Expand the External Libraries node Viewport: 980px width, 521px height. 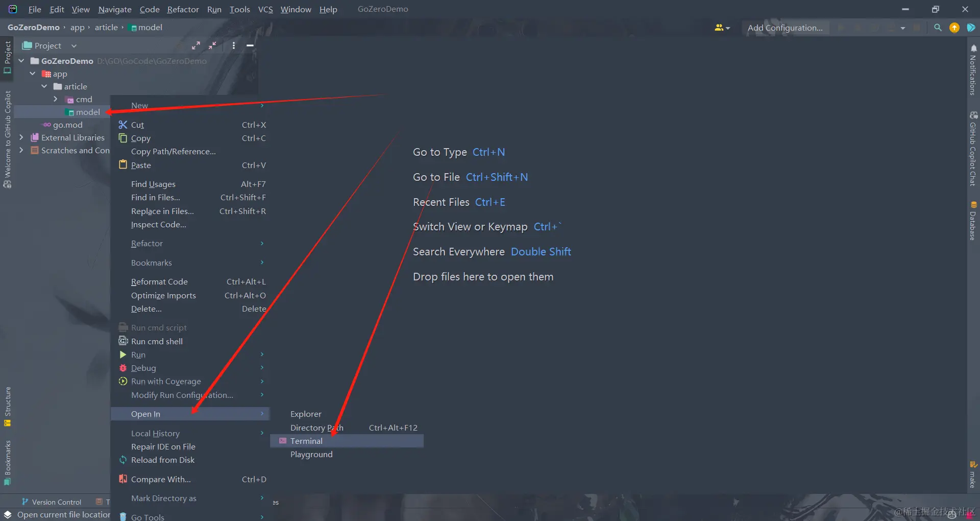[21, 137]
